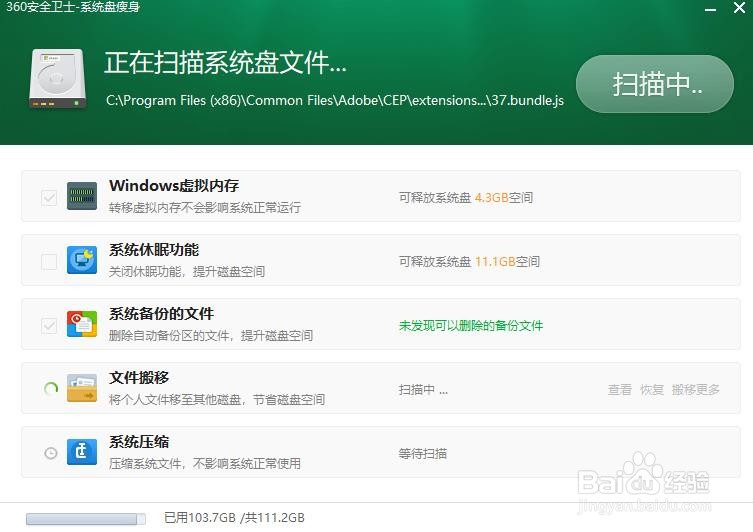Toggle the Windows虚拟内存 checkbox

click(x=49, y=197)
